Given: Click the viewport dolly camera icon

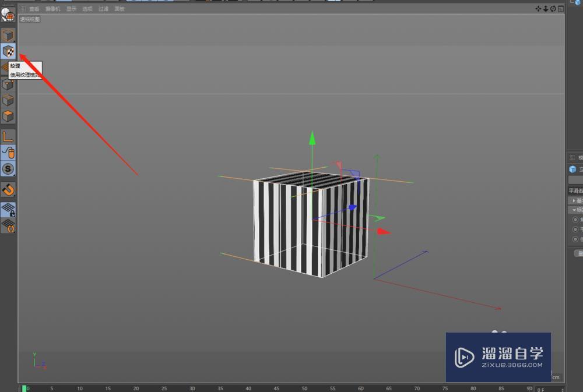Looking at the screenshot, I should (546, 9).
